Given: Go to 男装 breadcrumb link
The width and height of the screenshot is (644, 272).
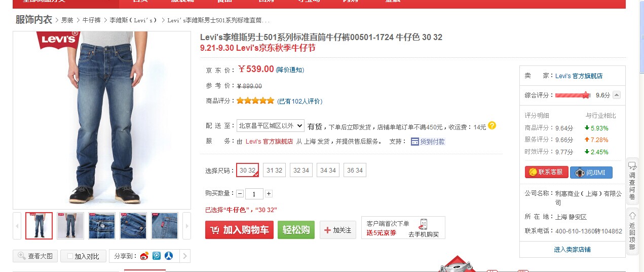Looking at the screenshot, I should coord(67,20).
